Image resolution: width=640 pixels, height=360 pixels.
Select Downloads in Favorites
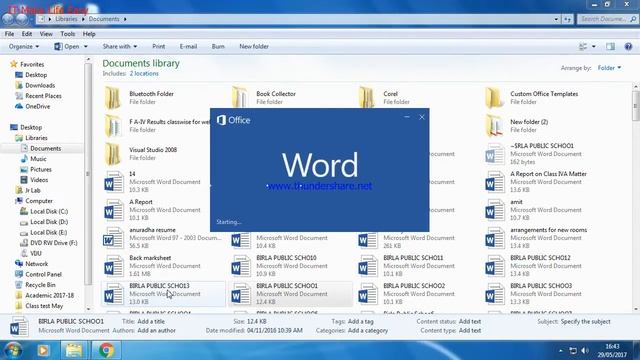tap(40, 85)
